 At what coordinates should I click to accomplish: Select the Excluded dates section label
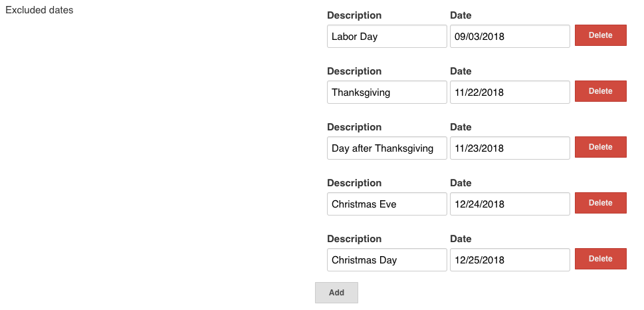(x=39, y=10)
